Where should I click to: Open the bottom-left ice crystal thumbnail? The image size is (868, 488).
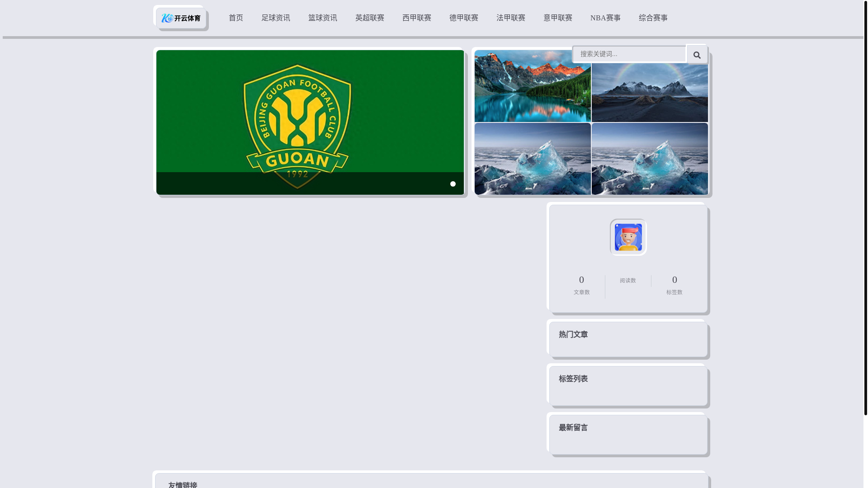click(533, 159)
